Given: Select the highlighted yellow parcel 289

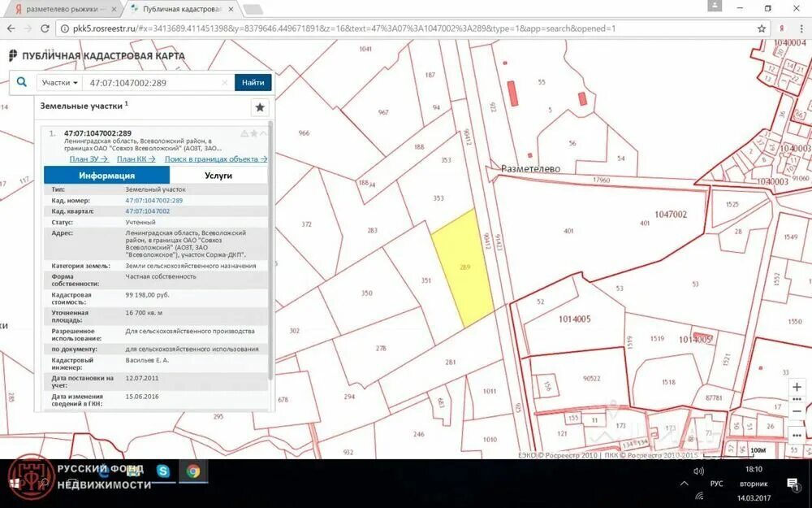Looking at the screenshot, I should (x=464, y=268).
